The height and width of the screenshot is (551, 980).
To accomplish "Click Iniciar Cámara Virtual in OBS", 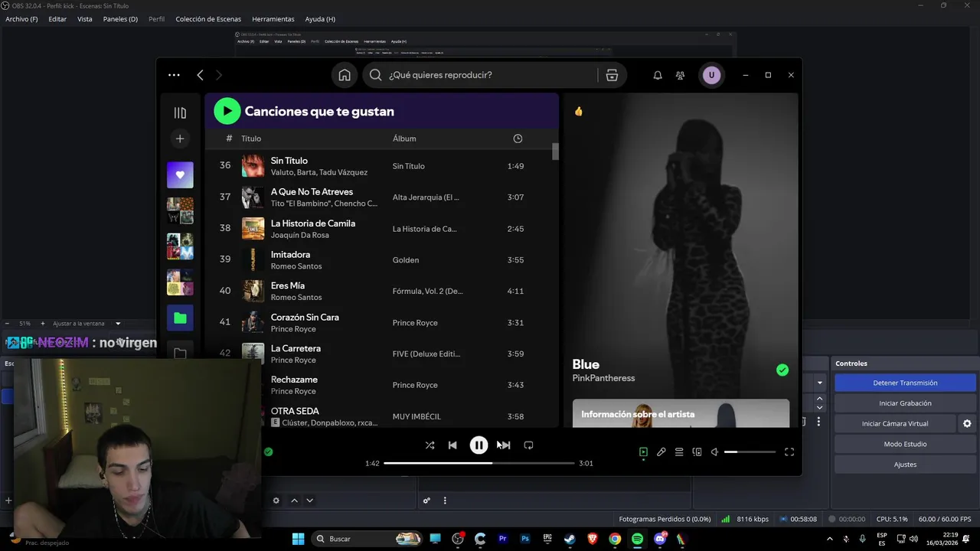I will (x=895, y=423).
